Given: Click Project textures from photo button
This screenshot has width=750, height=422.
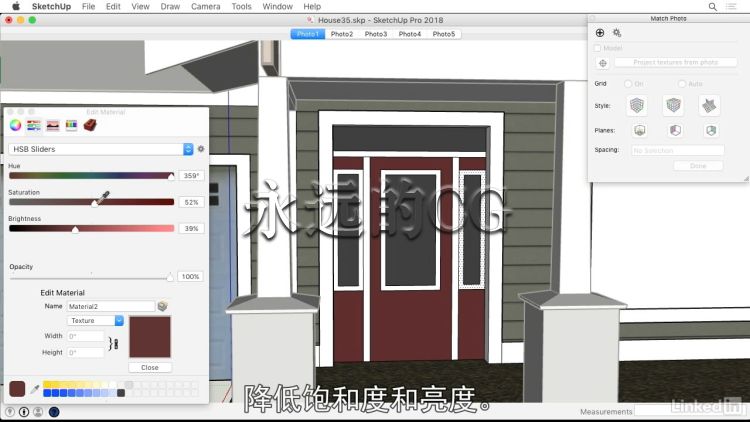Looking at the screenshot, I should point(675,63).
